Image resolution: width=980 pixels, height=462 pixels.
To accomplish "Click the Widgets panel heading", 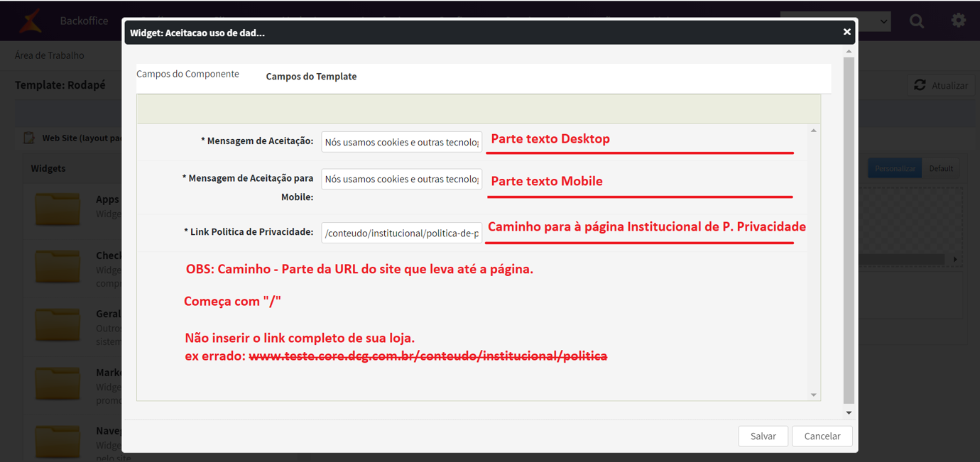I will click(x=48, y=168).
